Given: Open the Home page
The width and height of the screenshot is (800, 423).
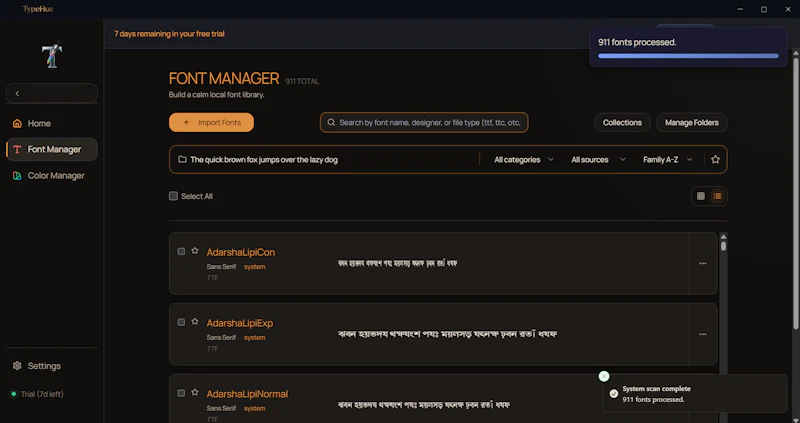Looking at the screenshot, I should point(52,123).
